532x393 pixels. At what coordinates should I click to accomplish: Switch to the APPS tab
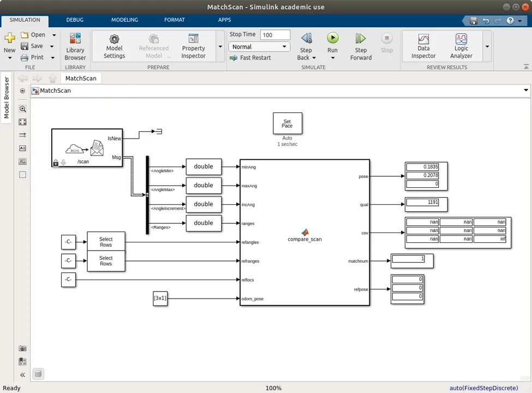click(224, 20)
